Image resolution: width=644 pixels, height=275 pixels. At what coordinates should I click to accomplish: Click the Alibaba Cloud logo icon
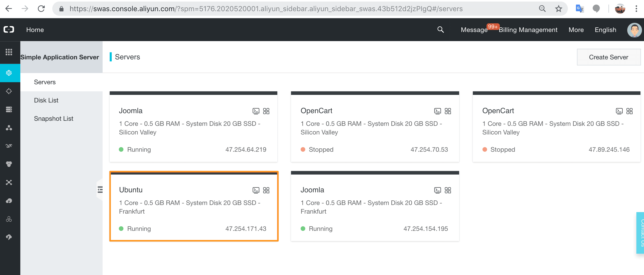click(9, 30)
